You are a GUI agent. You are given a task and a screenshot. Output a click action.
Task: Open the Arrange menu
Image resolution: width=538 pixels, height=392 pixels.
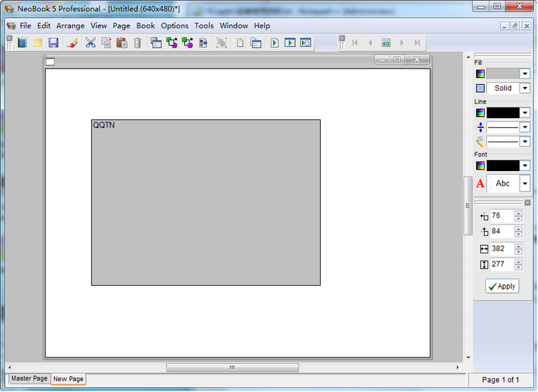pyautogui.click(x=70, y=26)
